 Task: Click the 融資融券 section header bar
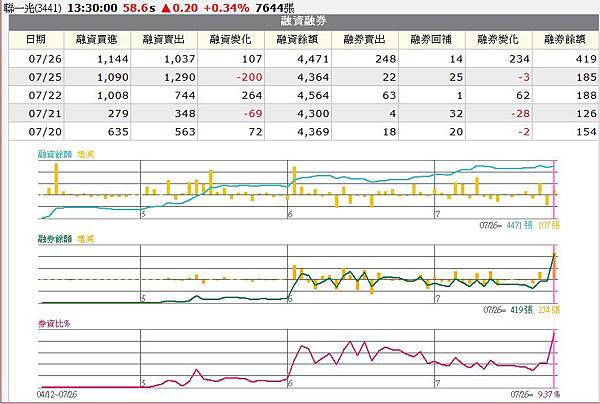click(303, 22)
